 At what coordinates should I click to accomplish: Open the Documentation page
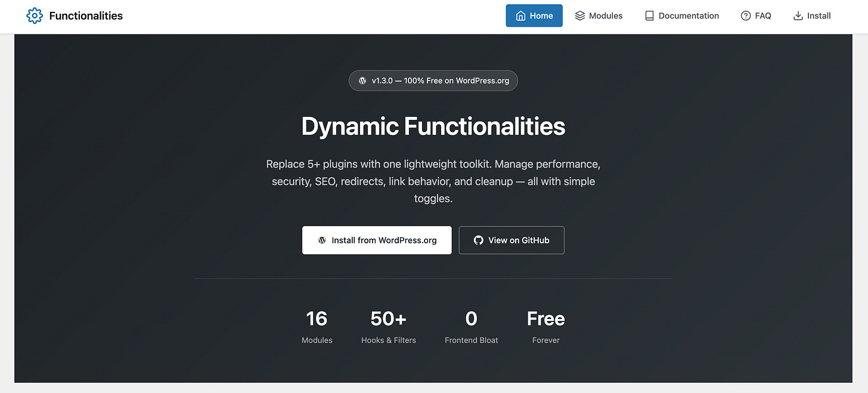(682, 16)
